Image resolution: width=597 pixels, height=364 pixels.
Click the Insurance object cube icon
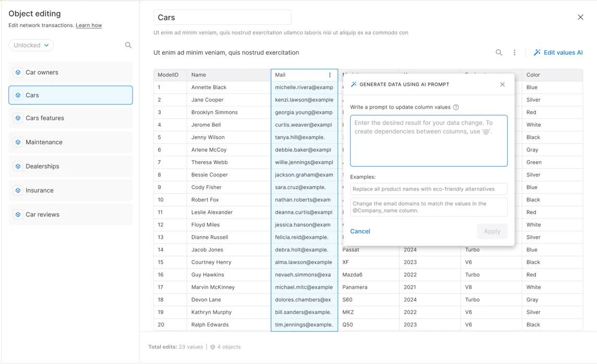18,190
